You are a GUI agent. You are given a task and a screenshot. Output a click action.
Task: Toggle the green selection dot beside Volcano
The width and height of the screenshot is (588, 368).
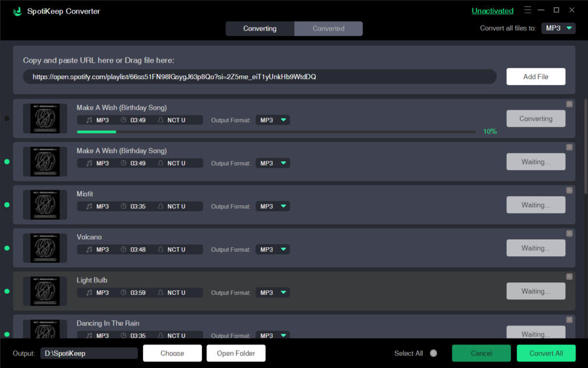7,248
